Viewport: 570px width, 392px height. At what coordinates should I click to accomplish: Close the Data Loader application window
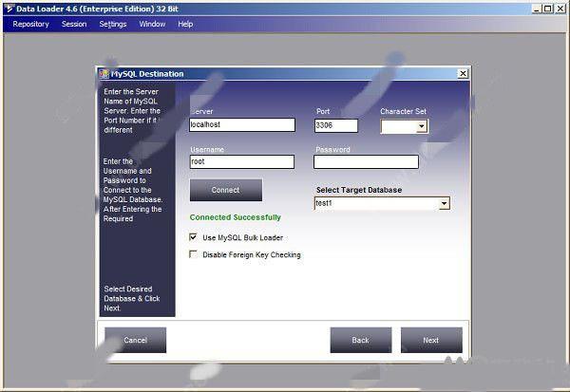tap(560, 9)
